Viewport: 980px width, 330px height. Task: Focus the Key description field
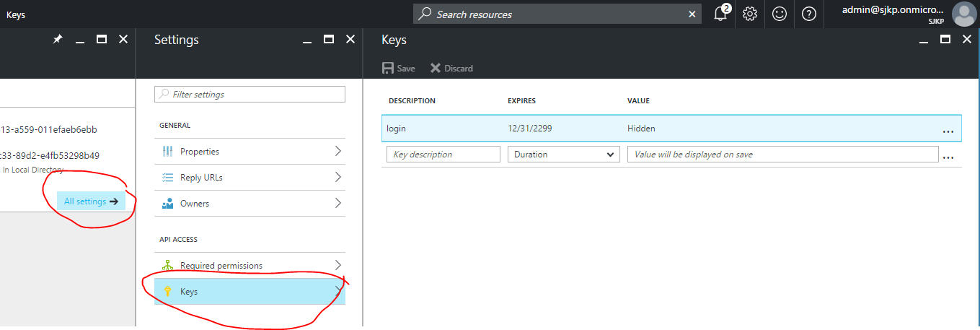click(x=443, y=155)
